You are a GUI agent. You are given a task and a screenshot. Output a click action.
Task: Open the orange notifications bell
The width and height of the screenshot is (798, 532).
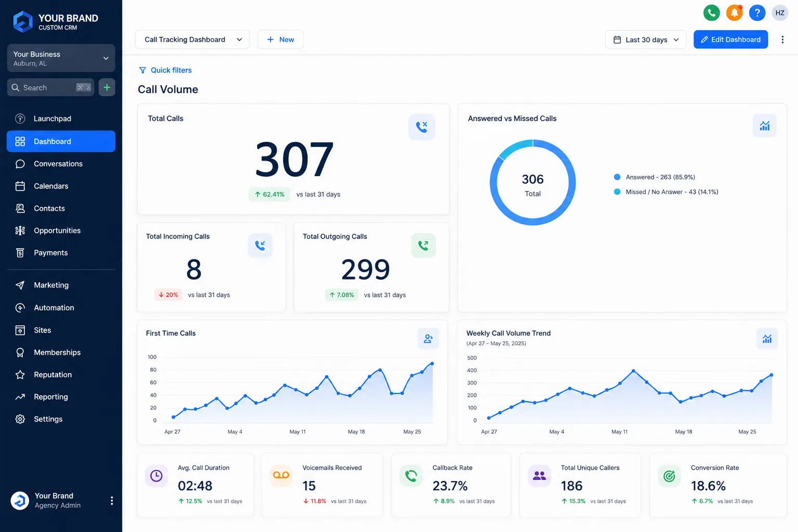pyautogui.click(x=734, y=12)
